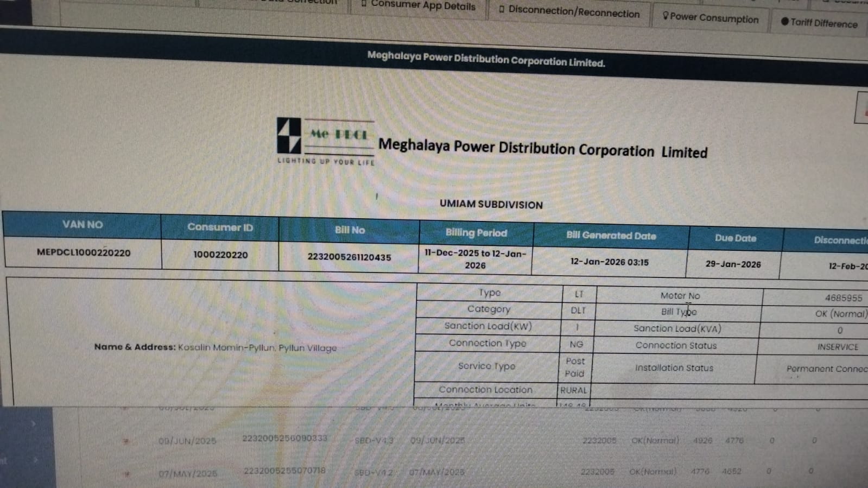Click bill number 2232005250090333 in the background list
Viewport: 868px width, 488px height.
coord(284,438)
